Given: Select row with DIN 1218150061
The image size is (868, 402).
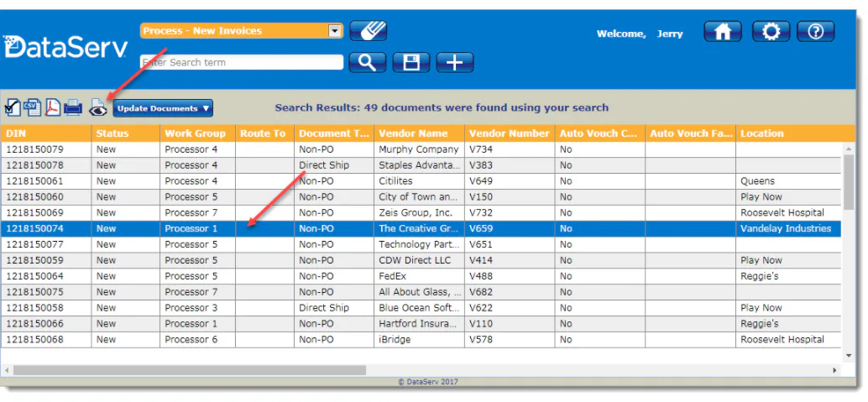Looking at the screenshot, I should pyautogui.click(x=421, y=181).
